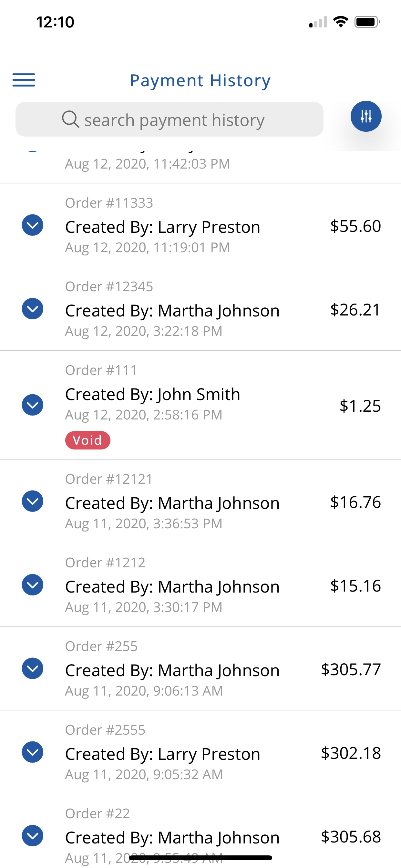
Task: Tap the Payment History title
Action: (x=200, y=80)
